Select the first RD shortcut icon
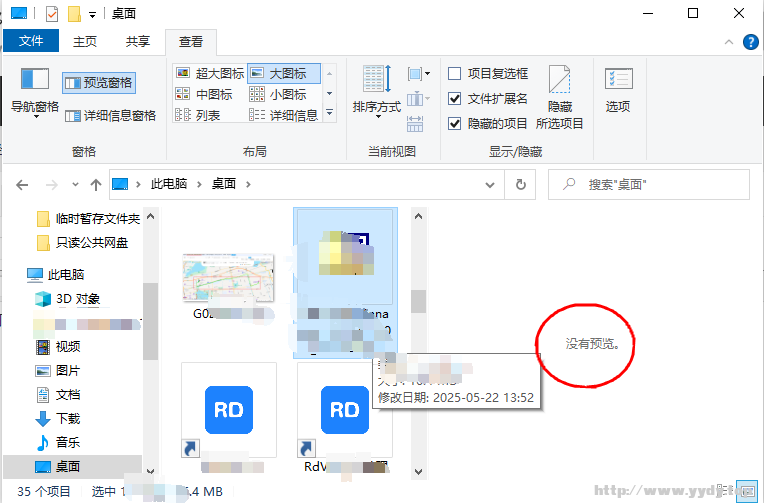This screenshot has width=764, height=503. [x=229, y=410]
